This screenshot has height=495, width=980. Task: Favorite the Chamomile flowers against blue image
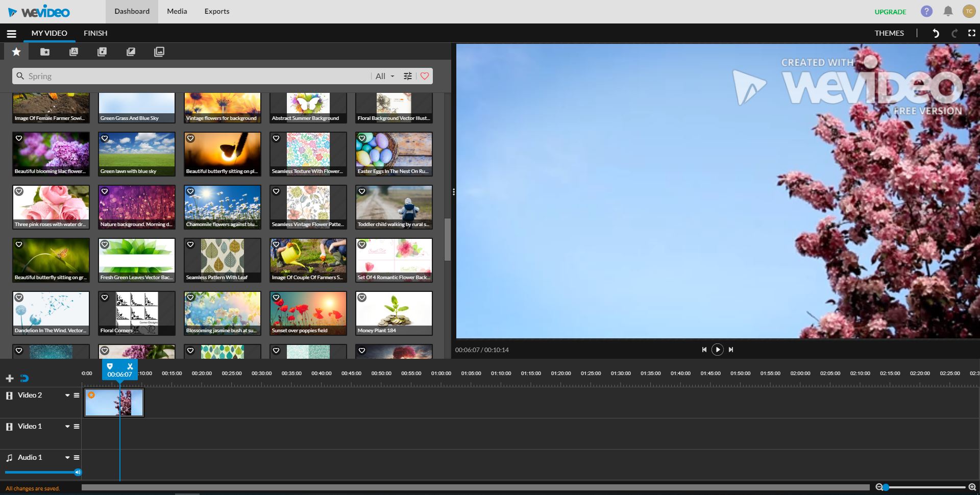[x=190, y=191]
